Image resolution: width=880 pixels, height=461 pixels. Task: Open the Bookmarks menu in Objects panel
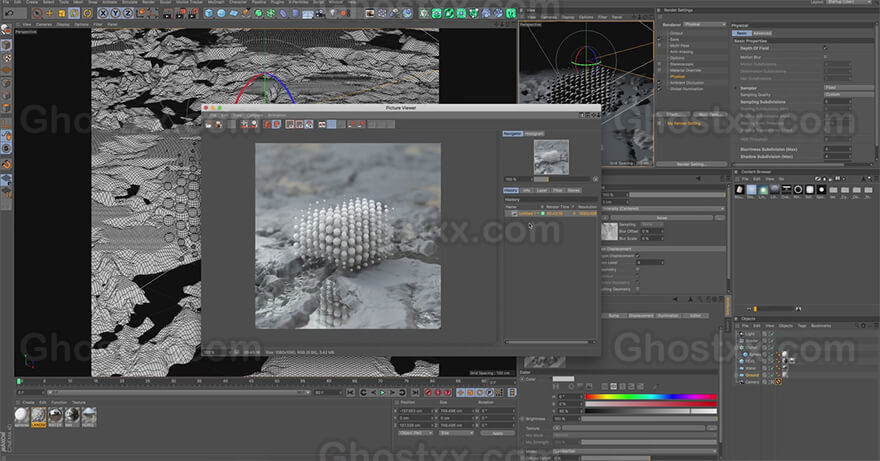coord(821,326)
